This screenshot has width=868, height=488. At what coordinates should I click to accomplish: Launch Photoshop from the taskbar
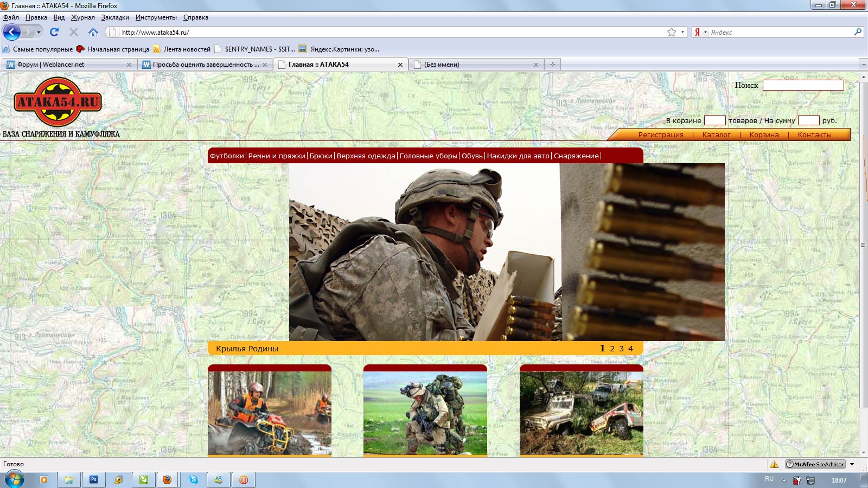[x=94, y=480]
